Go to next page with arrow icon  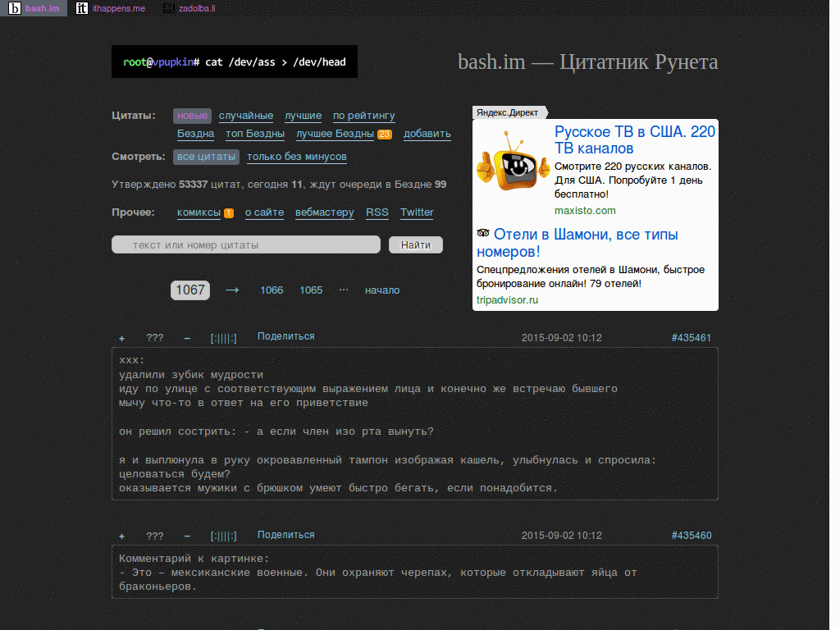(232, 290)
